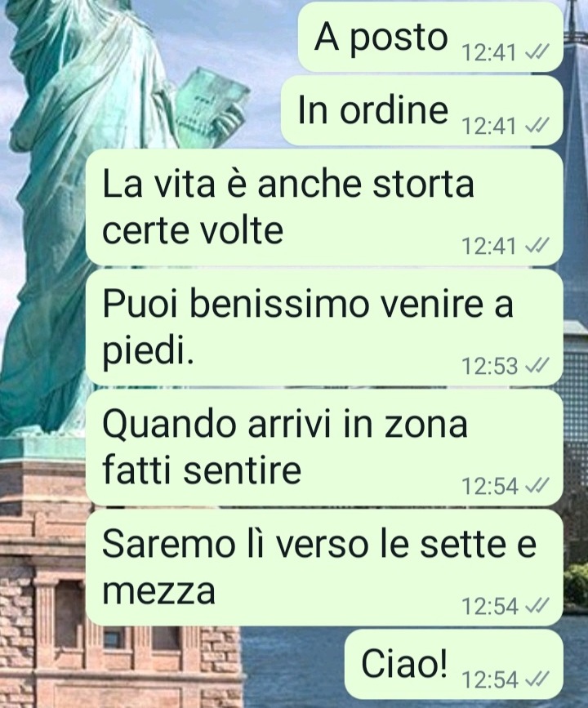This screenshot has height=708, width=588.
Task: Tap the word "mezza" in the message
Action: click(x=159, y=590)
